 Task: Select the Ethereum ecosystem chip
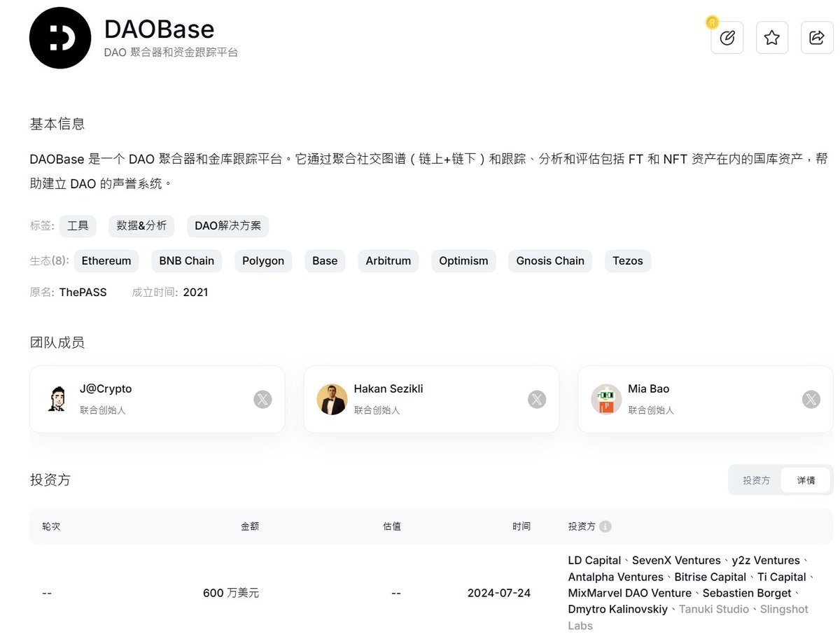[106, 261]
